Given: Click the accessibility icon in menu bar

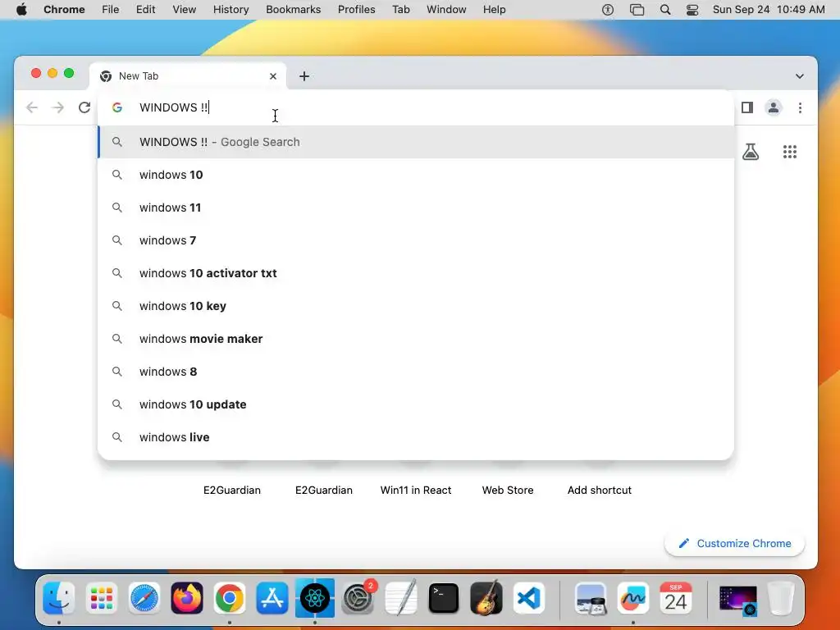Looking at the screenshot, I should click(608, 10).
